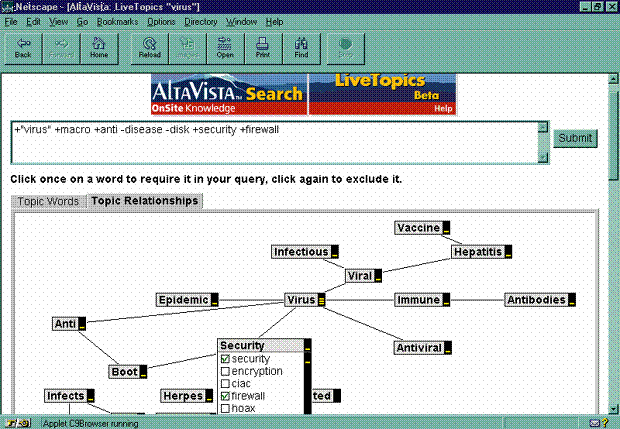Click the mail envelope status icon
The height and width of the screenshot is (429, 620).
point(593,423)
